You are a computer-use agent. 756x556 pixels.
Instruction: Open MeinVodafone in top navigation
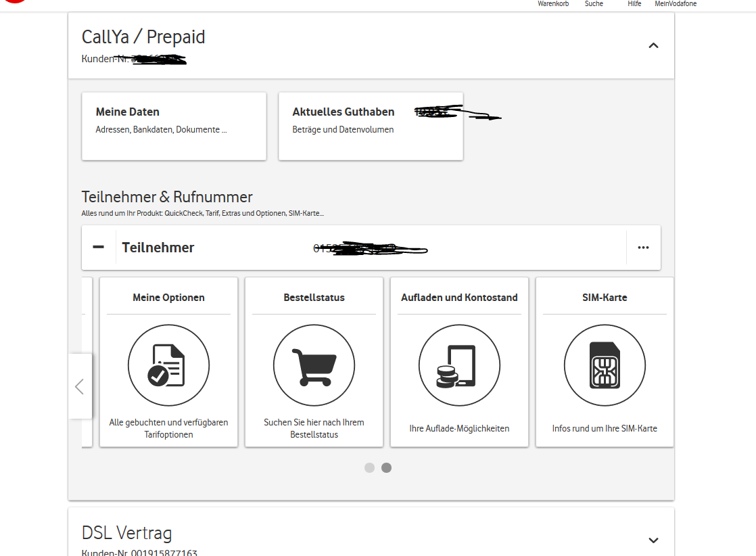tap(676, 4)
